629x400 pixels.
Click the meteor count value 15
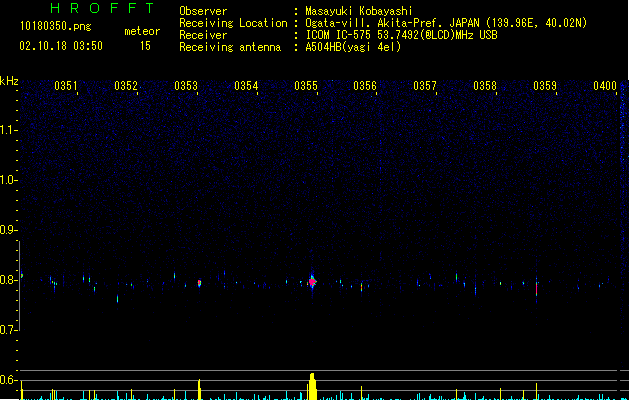pos(145,46)
